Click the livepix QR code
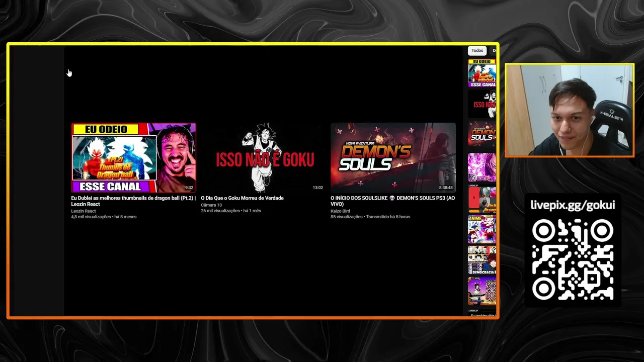This screenshot has width=644, height=362. 573,260
